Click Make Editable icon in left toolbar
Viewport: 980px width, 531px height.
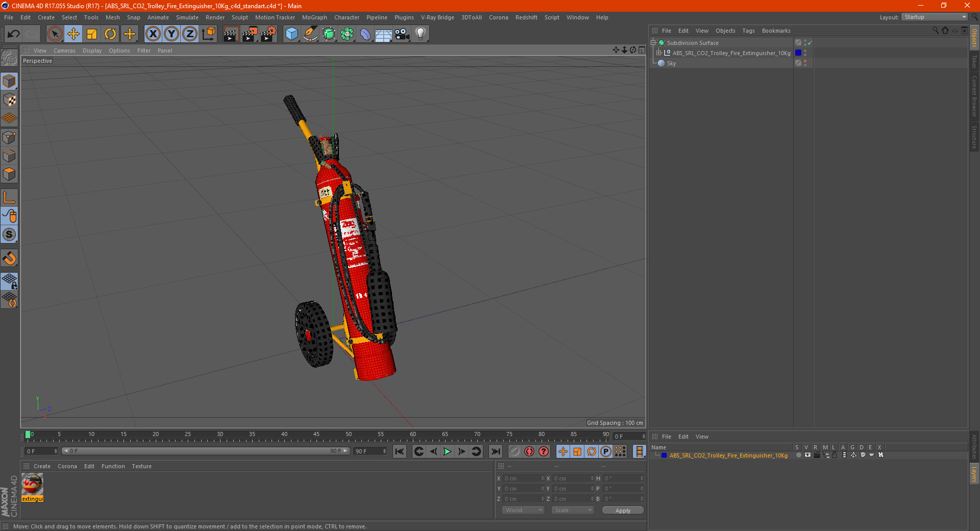(9, 58)
